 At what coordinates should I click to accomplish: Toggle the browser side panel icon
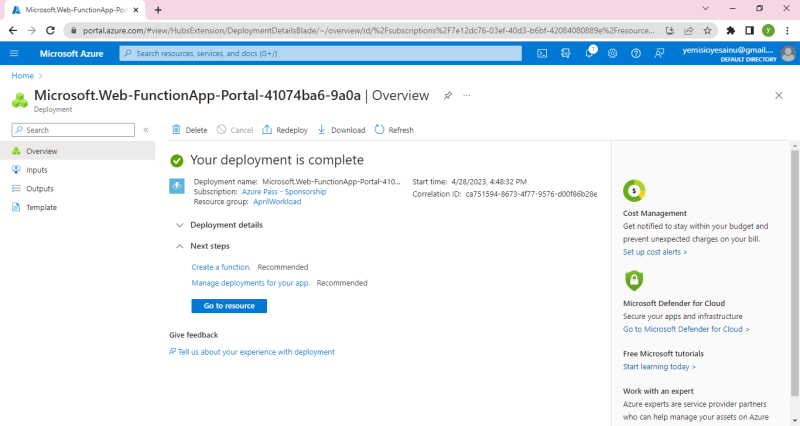point(749,31)
